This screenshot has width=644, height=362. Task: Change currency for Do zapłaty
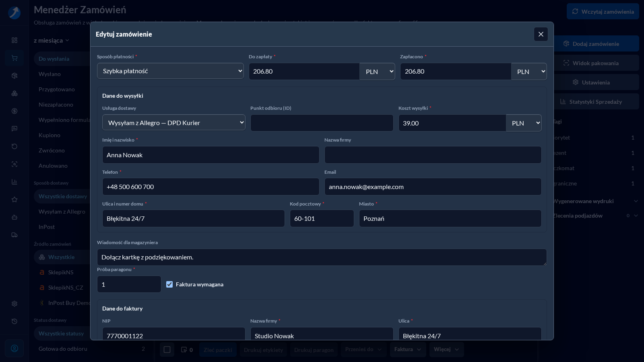click(x=377, y=72)
